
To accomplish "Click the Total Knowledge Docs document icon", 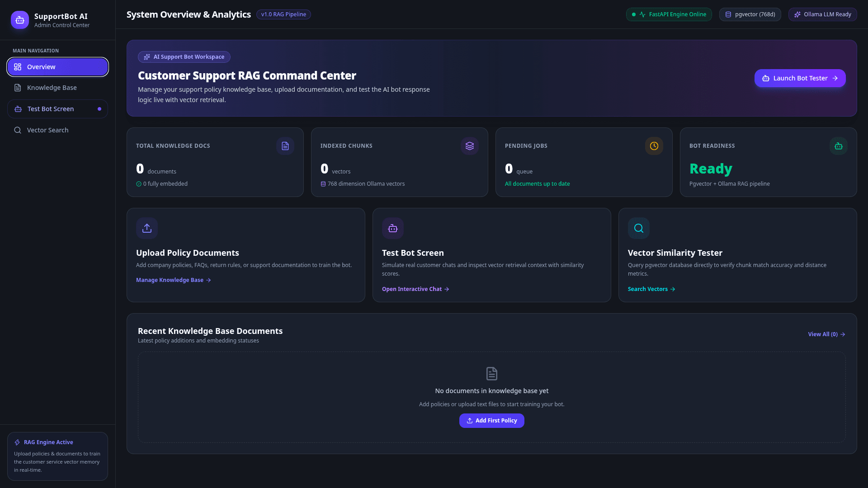I will pos(285,146).
